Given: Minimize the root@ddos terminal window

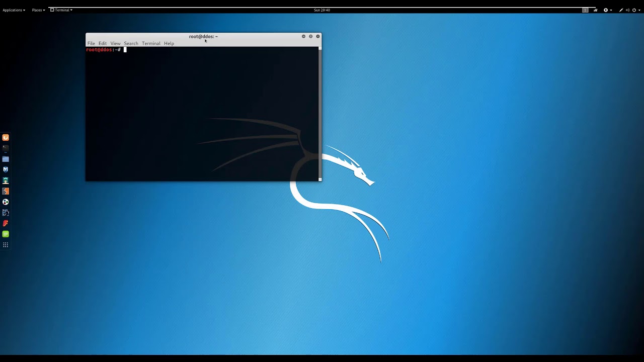Looking at the screenshot, I should 303,36.
